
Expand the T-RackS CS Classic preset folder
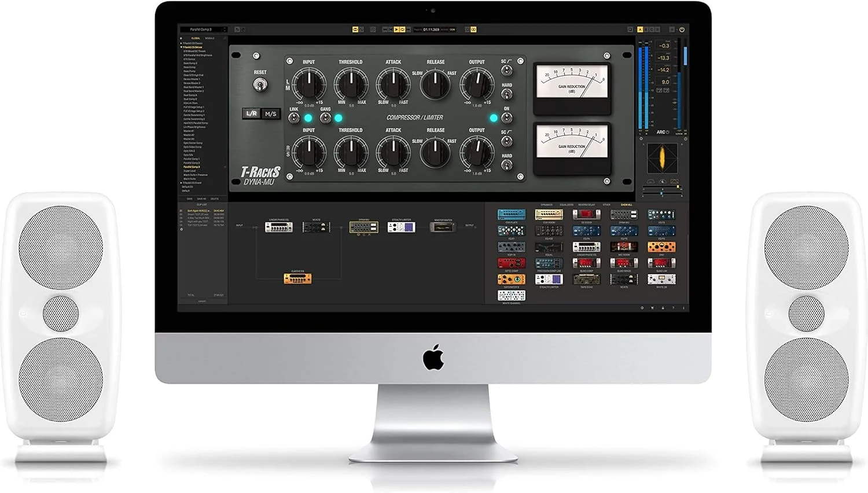click(x=181, y=43)
